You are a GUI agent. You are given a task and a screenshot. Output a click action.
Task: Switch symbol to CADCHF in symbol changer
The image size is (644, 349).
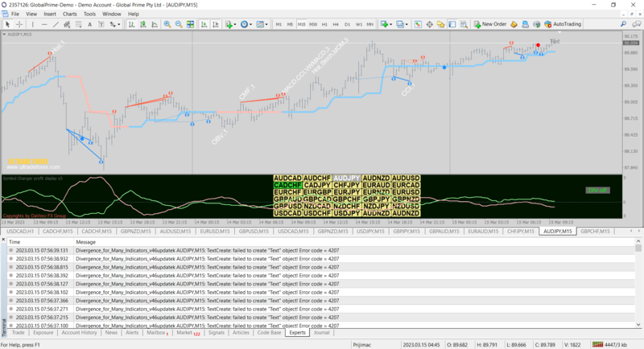[288, 185]
